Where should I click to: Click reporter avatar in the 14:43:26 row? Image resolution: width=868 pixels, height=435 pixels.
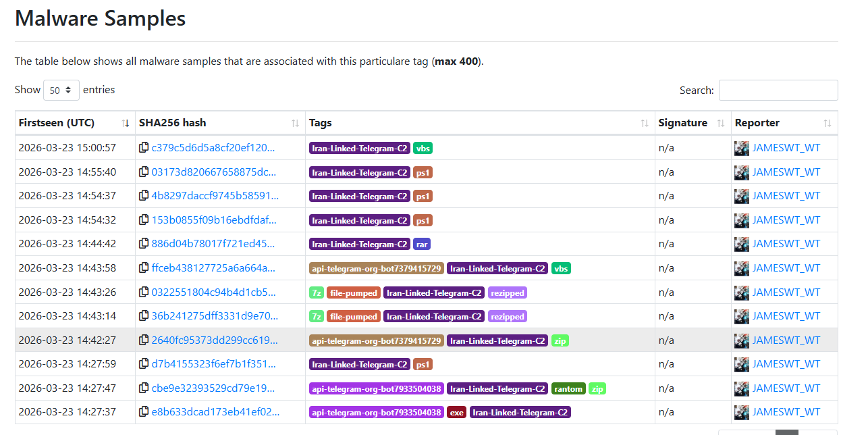pyautogui.click(x=742, y=292)
